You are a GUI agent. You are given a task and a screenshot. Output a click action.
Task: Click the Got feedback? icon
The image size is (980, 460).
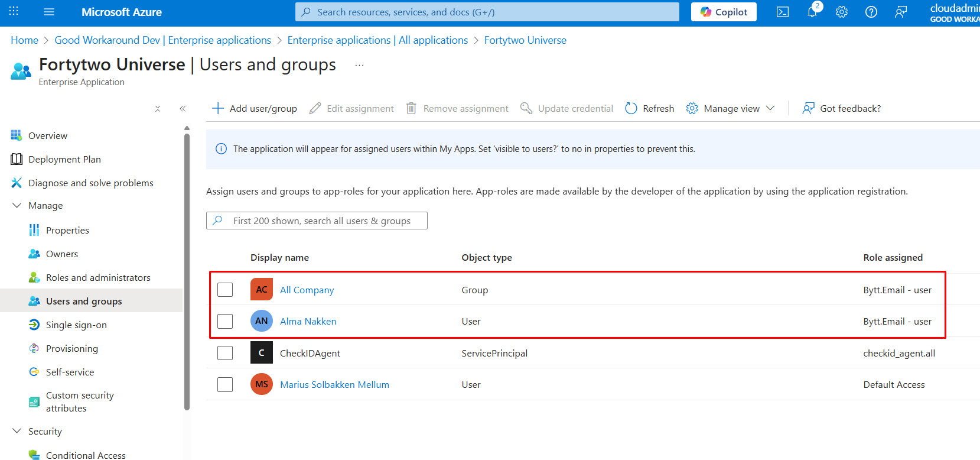[x=808, y=108]
